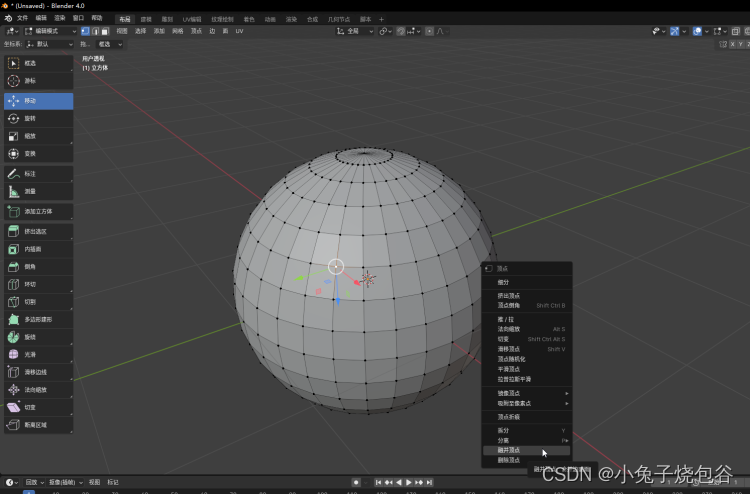Image resolution: width=750 pixels, height=494 pixels.
Task: Toggle proportional editing button
Action: [x=430, y=31]
